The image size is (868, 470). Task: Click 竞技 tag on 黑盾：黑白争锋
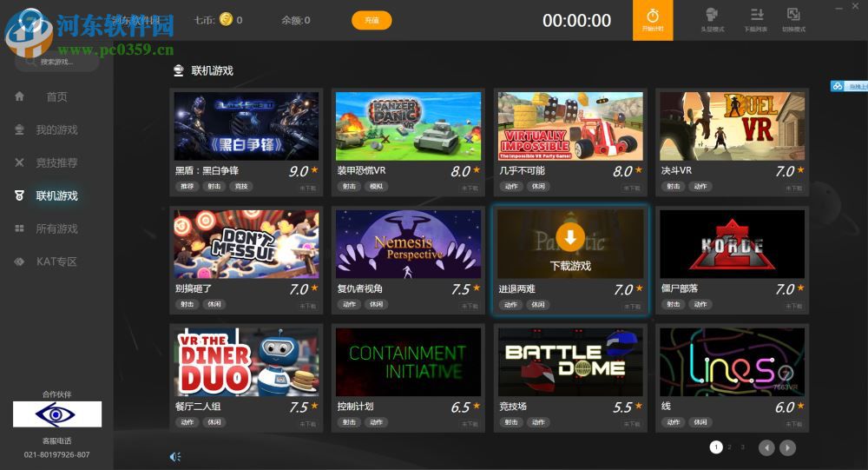pos(241,186)
